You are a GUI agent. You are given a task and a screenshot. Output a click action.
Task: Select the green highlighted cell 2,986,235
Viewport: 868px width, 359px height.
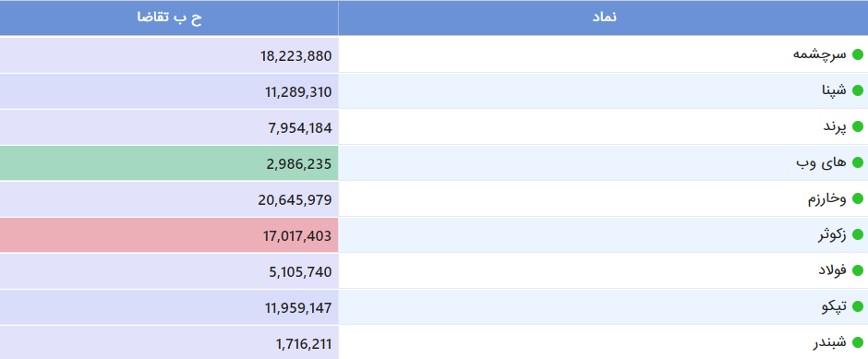click(x=169, y=163)
